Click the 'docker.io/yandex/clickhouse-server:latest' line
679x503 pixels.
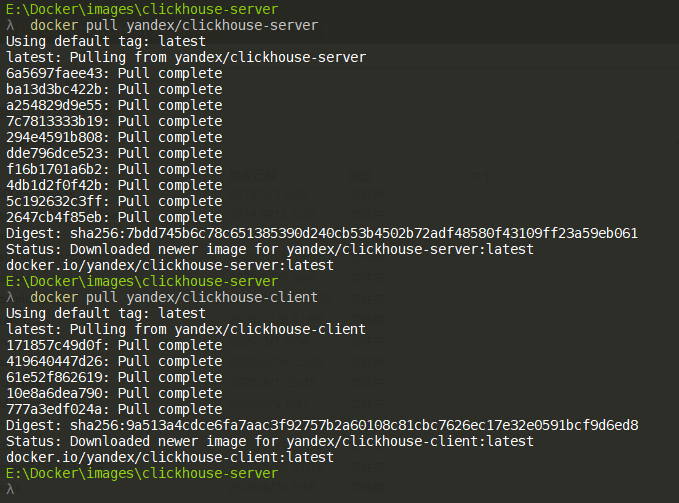170,266
